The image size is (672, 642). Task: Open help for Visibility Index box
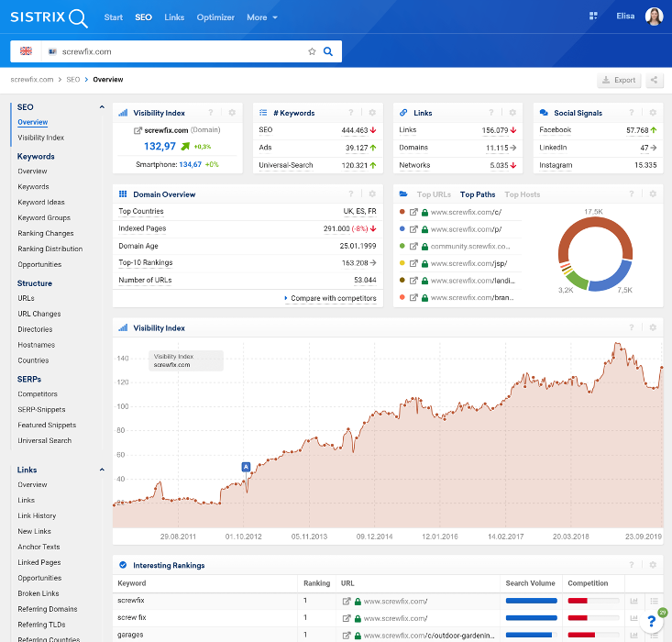[211, 113]
